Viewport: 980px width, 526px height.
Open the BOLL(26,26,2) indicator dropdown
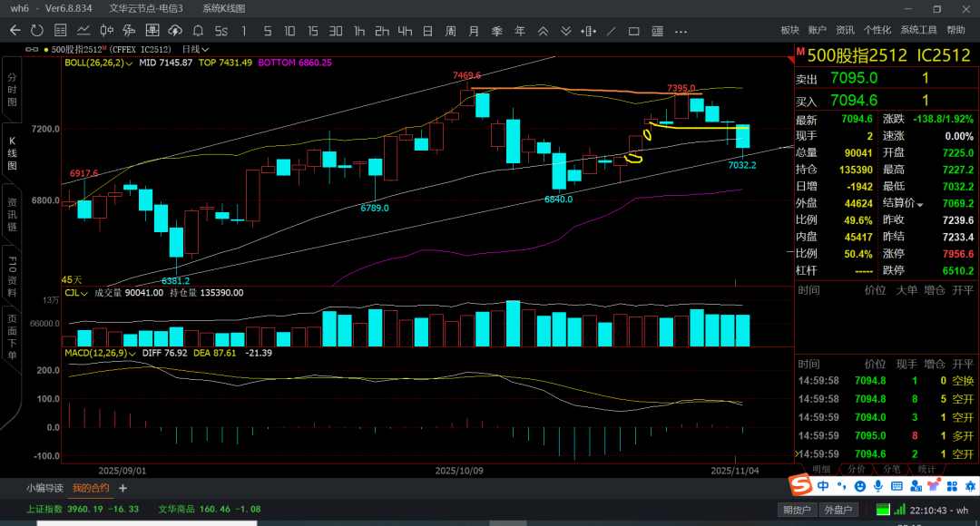click(130, 63)
